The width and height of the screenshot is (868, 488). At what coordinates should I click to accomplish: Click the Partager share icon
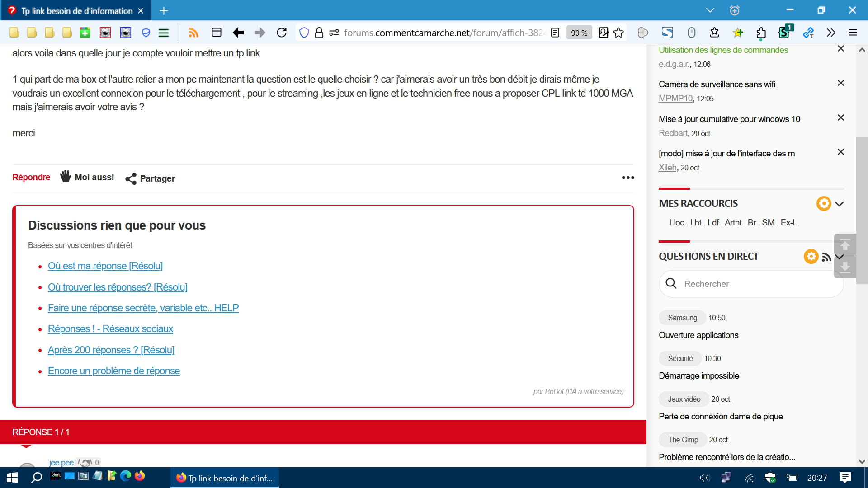coord(131,178)
